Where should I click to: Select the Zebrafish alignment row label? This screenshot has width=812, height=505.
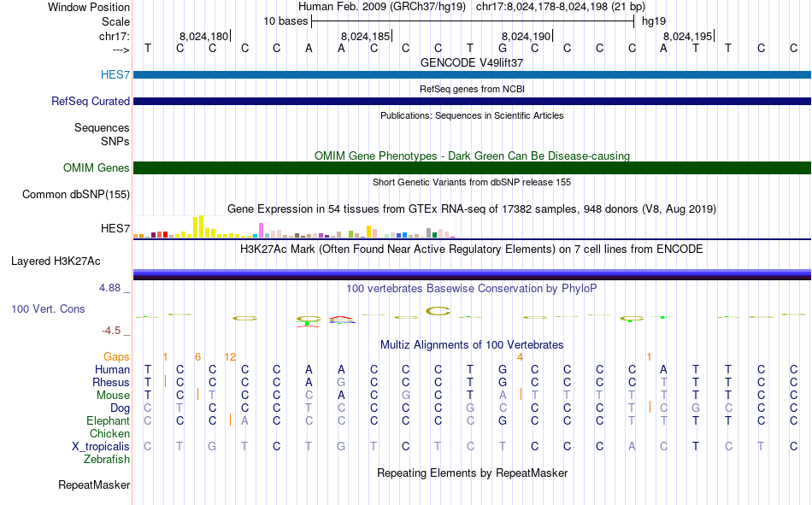(107, 460)
